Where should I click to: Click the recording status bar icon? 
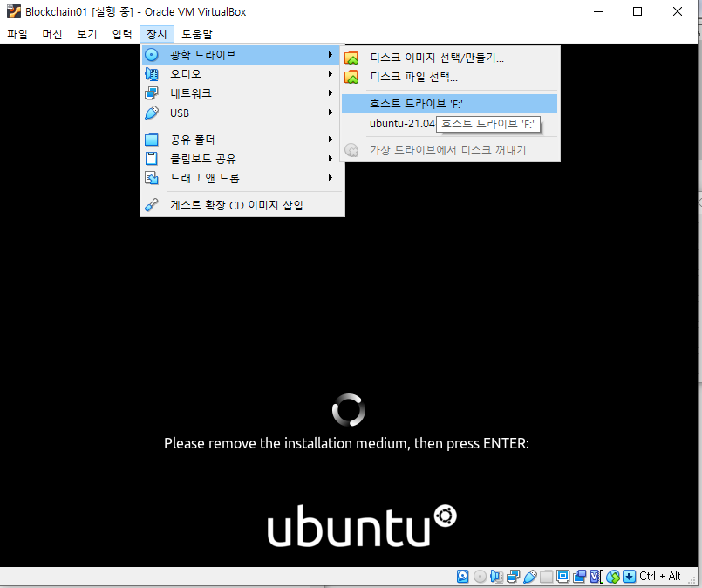tap(579, 577)
